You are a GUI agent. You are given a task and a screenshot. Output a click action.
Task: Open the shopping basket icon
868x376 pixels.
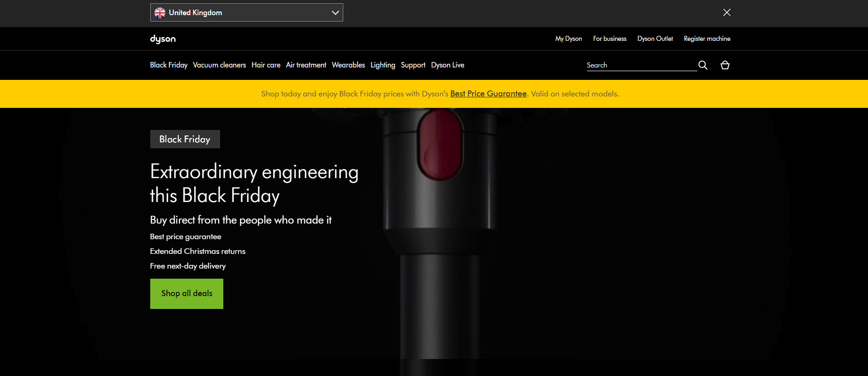point(725,65)
